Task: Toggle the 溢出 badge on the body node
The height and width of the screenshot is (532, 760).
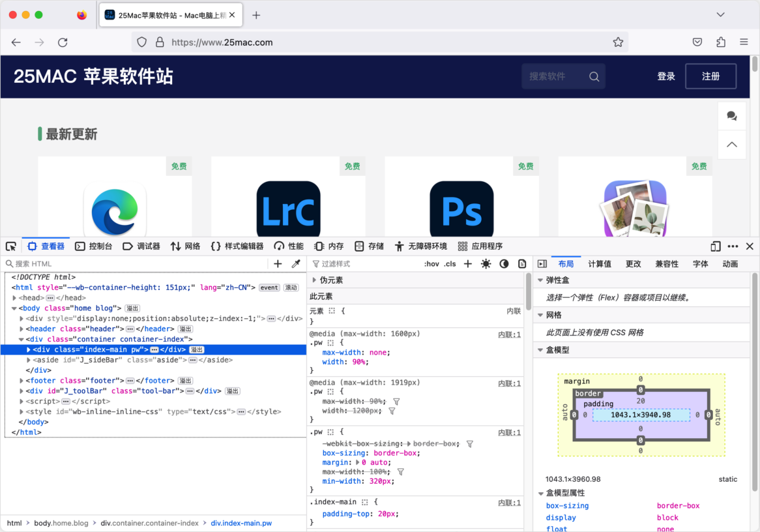Action: pos(132,308)
